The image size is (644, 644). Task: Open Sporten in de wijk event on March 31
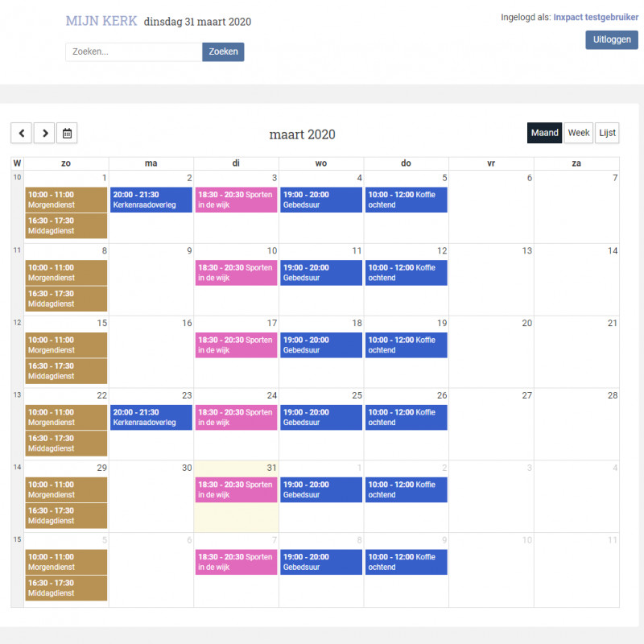coord(236,489)
